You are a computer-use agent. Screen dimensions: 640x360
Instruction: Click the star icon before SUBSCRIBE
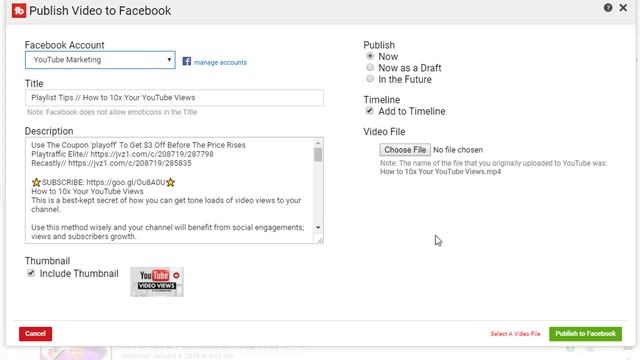point(36,182)
